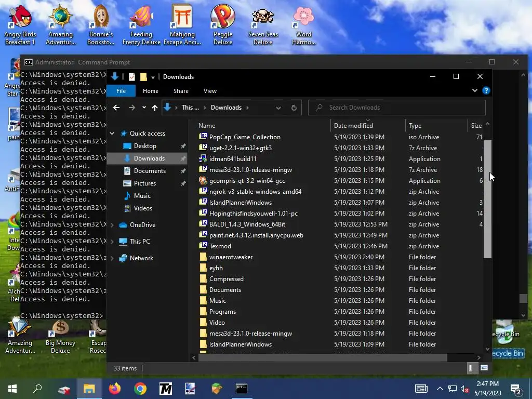Open taskbar search magnifier
Image resolution: width=532 pixels, height=399 pixels.
[x=37, y=389]
